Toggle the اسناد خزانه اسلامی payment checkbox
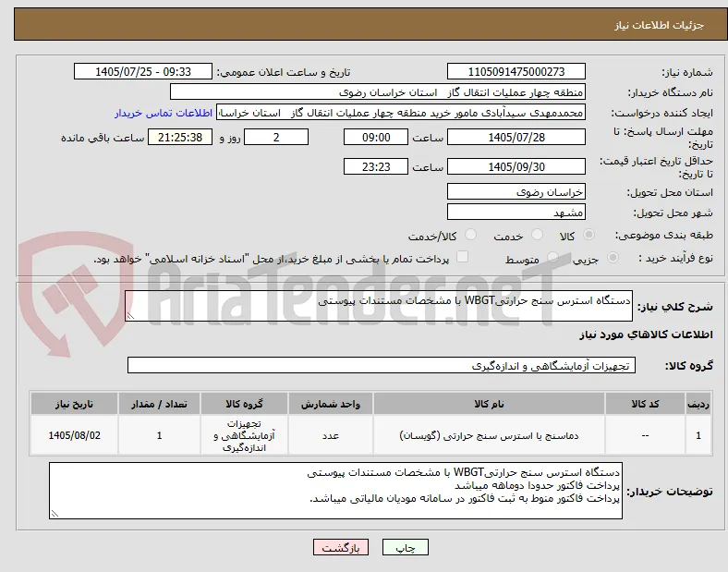Screen dimensions: 728x572 click(x=463, y=257)
